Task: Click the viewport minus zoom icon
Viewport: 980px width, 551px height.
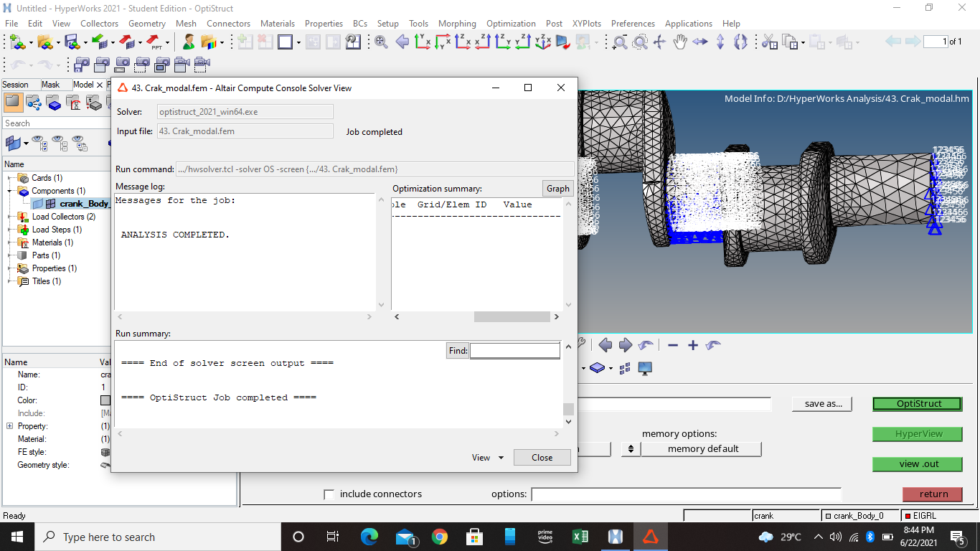Action: click(x=673, y=345)
